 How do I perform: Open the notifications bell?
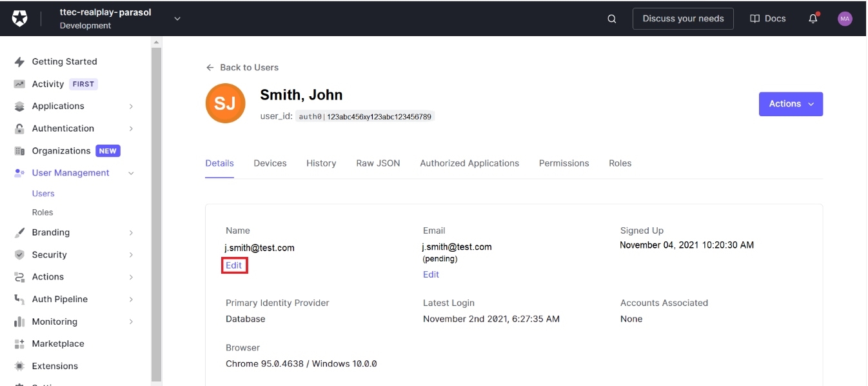813,19
